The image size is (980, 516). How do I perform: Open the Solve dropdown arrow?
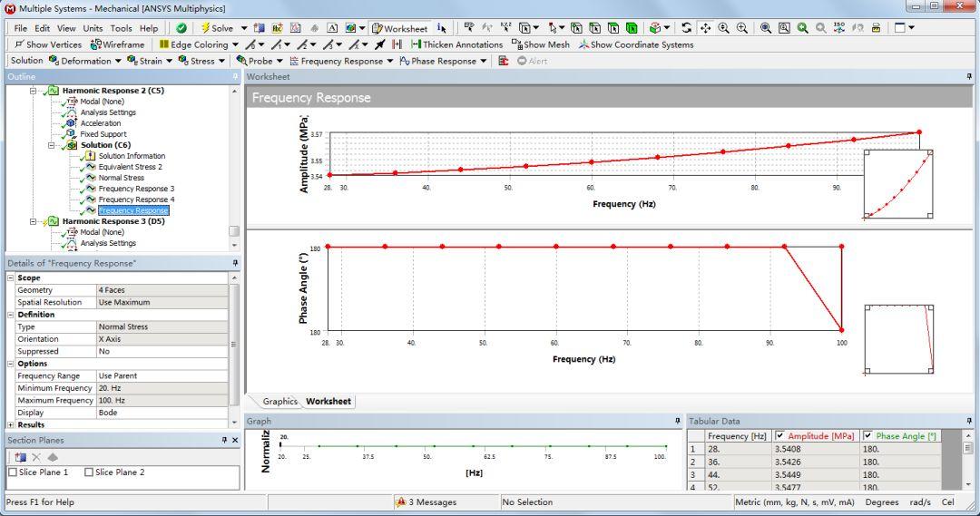[244, 28]
